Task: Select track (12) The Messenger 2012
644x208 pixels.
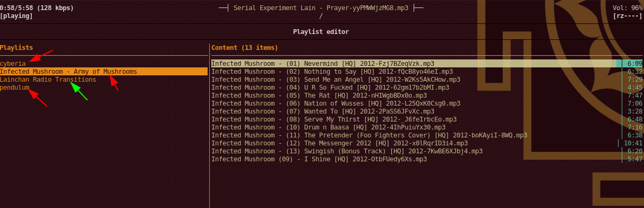Action: coord(339,143)
